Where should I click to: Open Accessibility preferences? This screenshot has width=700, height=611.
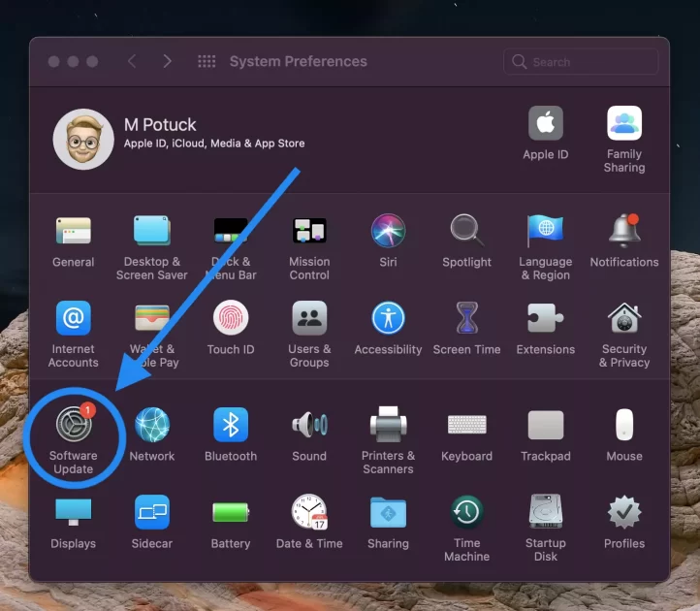pos(388,319)
